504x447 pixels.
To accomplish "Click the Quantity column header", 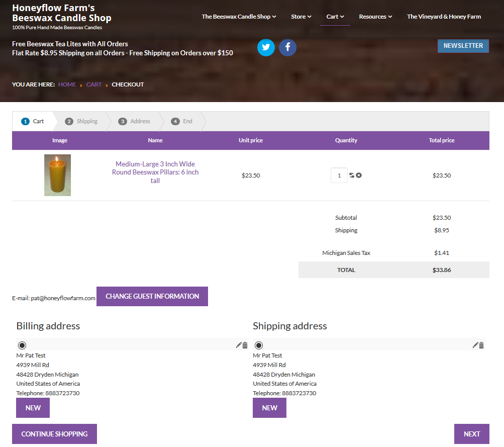I will click(x=346, y=140).
